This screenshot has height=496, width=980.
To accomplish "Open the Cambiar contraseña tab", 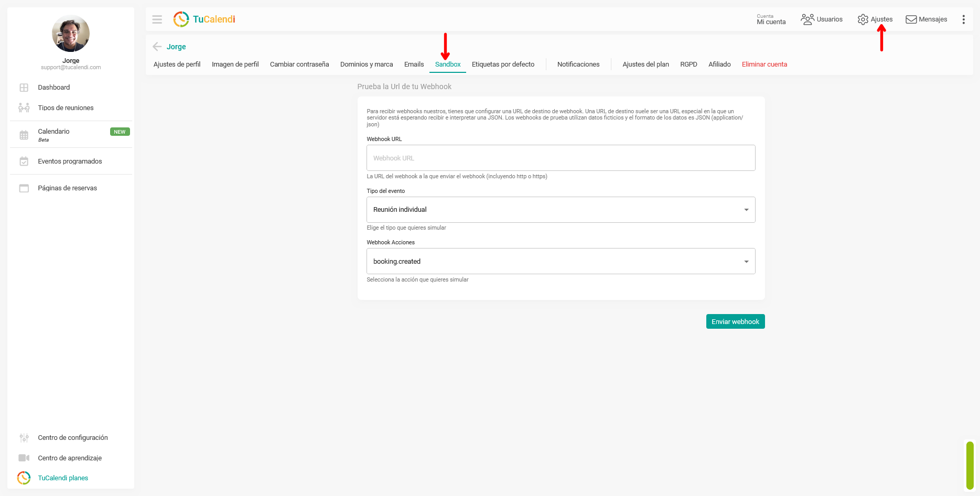I will point(299,64).
